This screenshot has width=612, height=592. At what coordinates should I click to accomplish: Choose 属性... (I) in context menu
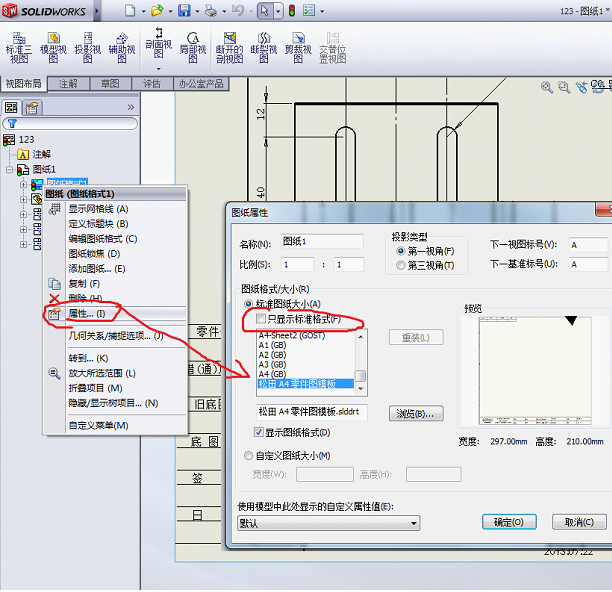pyautogui.click(x=116, y=313)
